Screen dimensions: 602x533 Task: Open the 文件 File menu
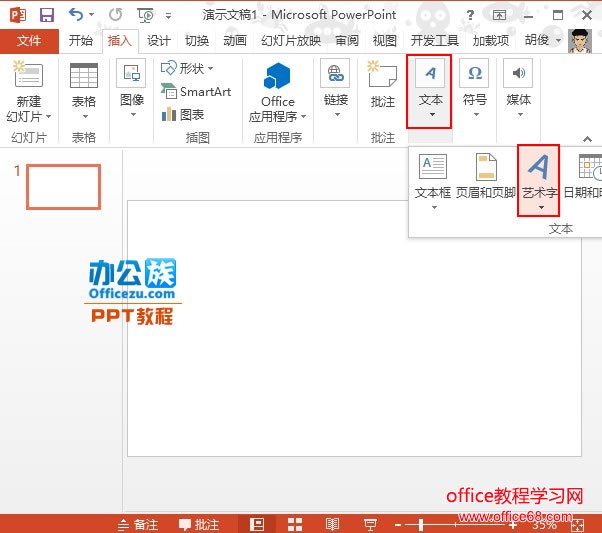coord(29,40)
